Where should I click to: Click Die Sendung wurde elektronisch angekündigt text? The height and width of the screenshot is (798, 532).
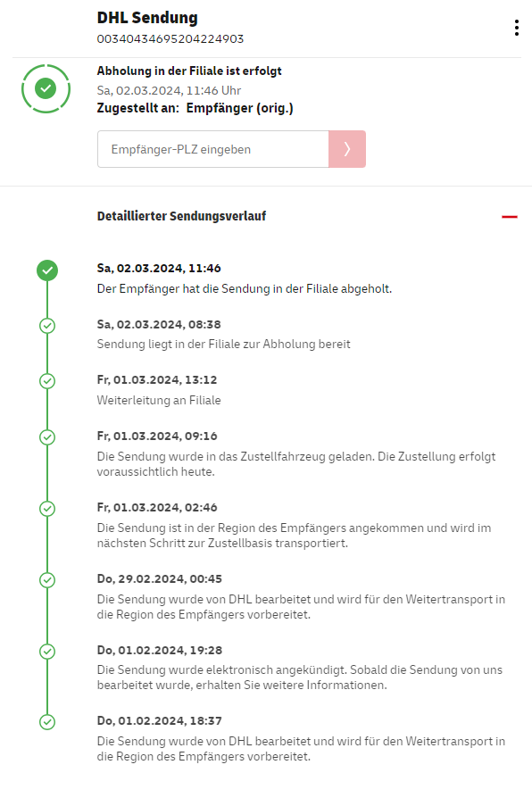[x=299, y=677]
